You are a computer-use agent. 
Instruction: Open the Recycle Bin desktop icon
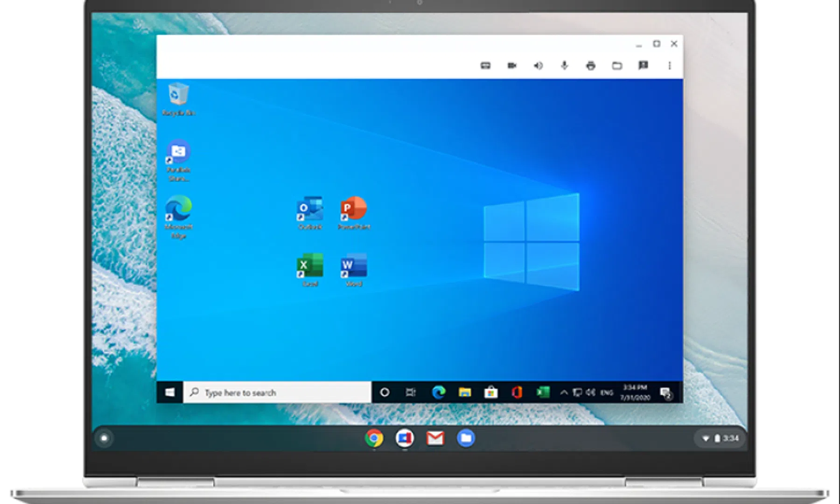pos(178,98)
